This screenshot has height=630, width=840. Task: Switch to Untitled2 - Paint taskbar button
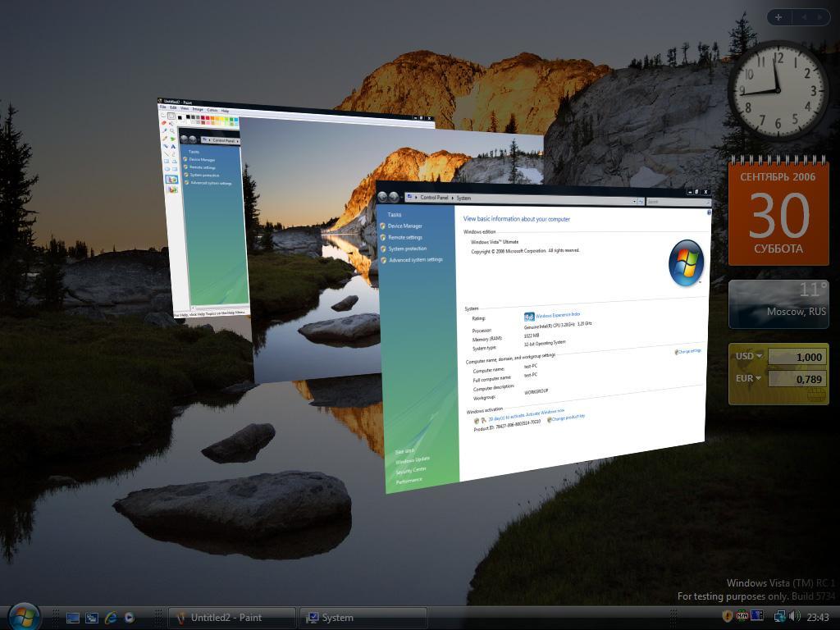click(232, 618)
